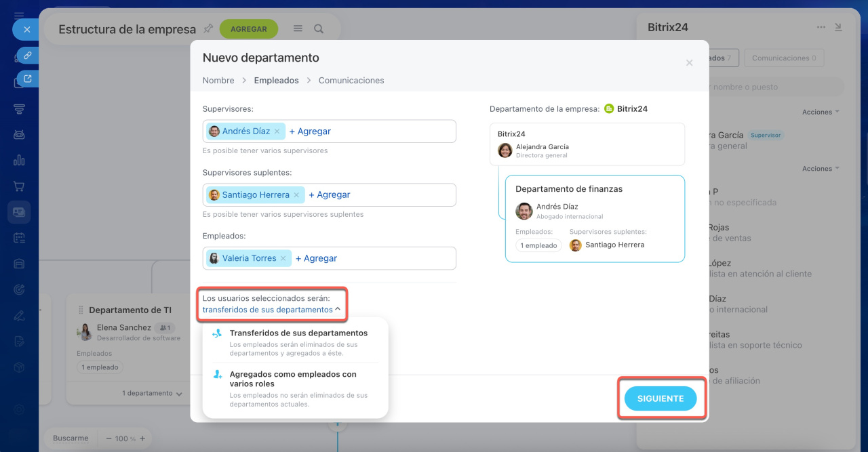Screen dimensions: 868x452
Task: Switch to the Comunicaciones step
Action: (351, 81)
